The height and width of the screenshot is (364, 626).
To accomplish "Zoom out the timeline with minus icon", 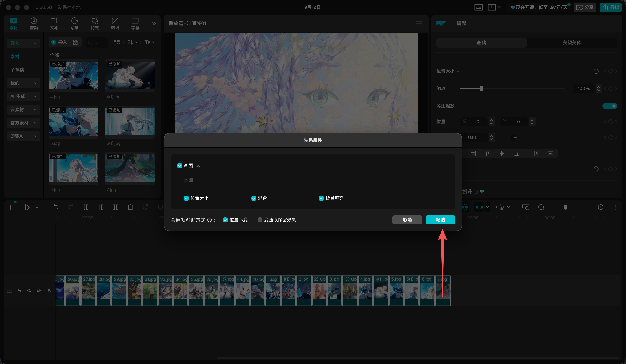I will 541,207.
